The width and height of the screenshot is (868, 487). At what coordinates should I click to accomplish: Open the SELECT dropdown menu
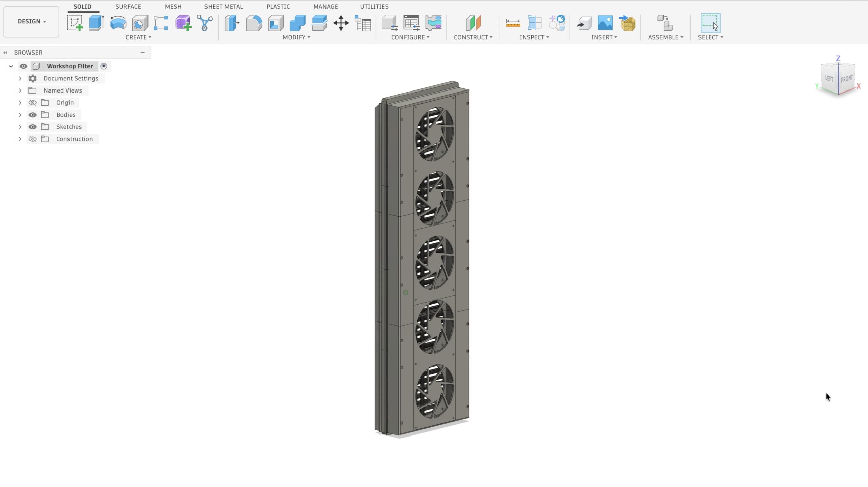710,37
